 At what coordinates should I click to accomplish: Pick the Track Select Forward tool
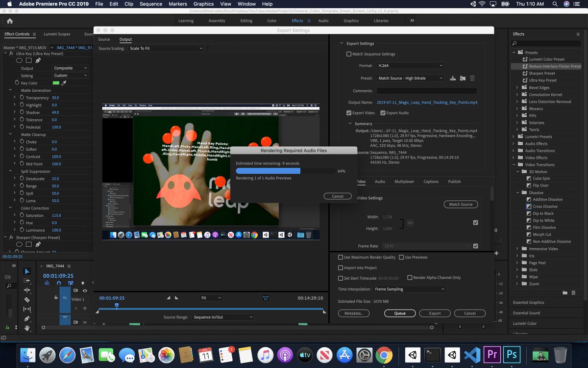pos(27,281)
